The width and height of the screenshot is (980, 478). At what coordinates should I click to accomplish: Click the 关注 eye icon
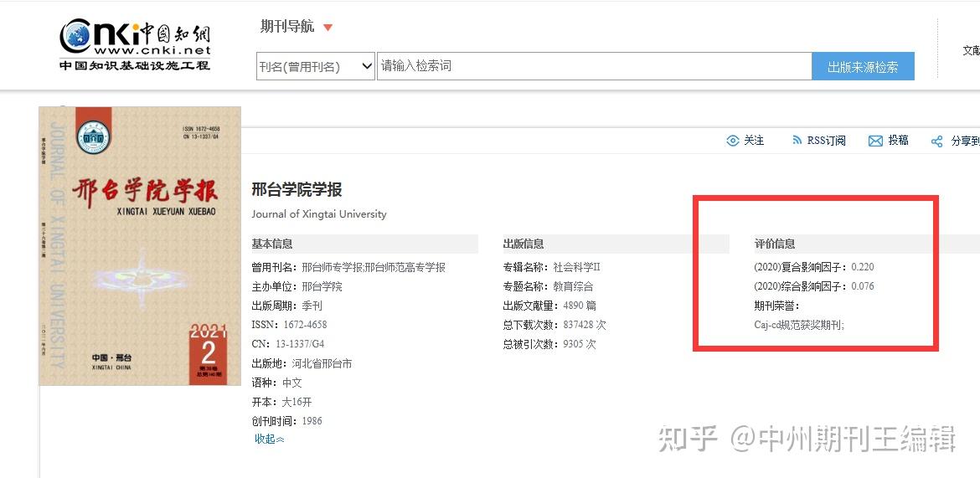point(733,141)
